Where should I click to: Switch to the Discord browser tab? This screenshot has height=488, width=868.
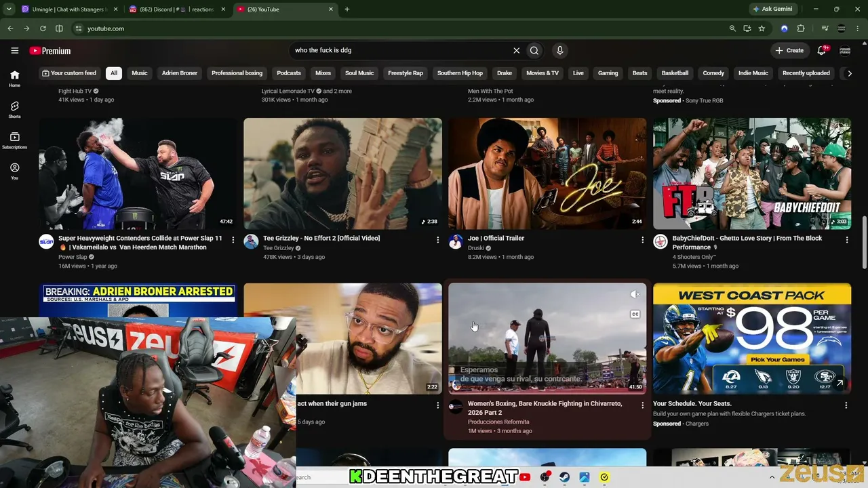[x=177, y=9]
